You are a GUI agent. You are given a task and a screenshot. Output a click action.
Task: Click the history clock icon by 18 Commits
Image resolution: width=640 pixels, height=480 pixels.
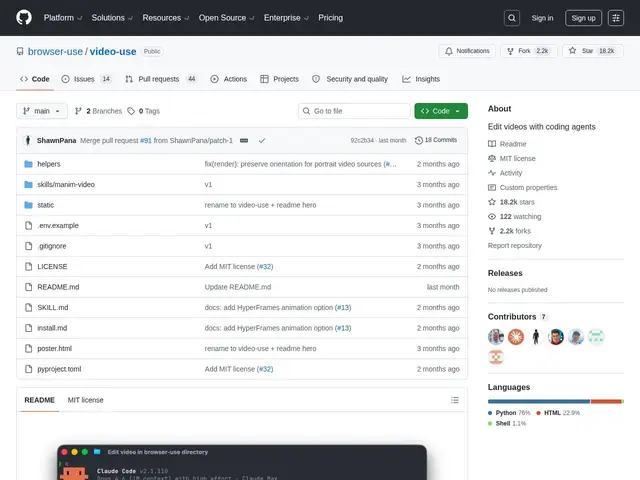click(419, 140)
